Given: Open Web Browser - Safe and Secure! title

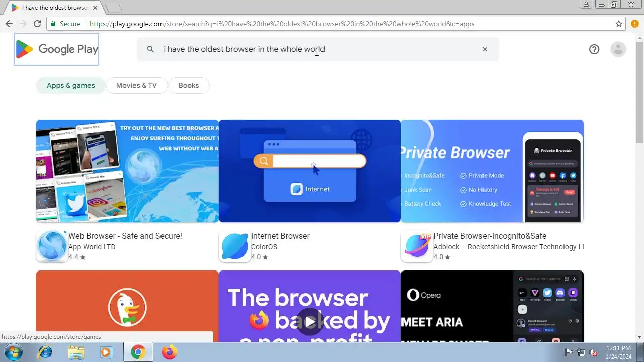Looking at the screenshot, I should pyautogui.click(x=125, y=236).
